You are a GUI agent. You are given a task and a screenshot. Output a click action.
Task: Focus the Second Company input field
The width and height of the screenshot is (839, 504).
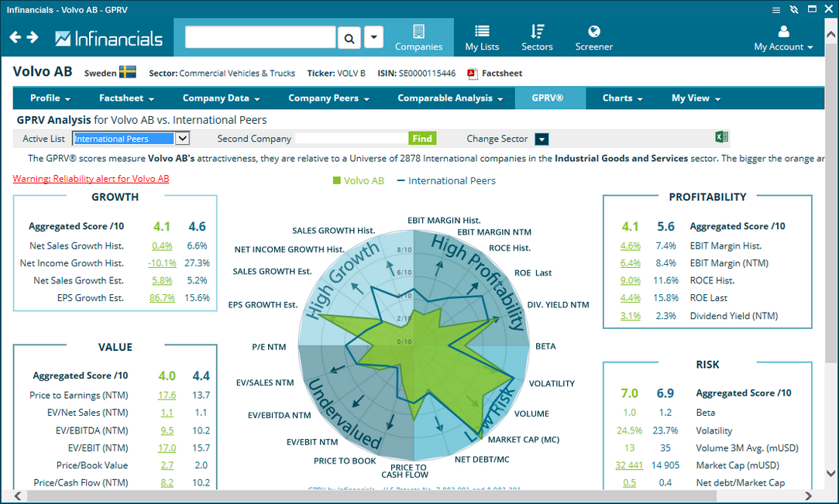[x=351, y=139]
